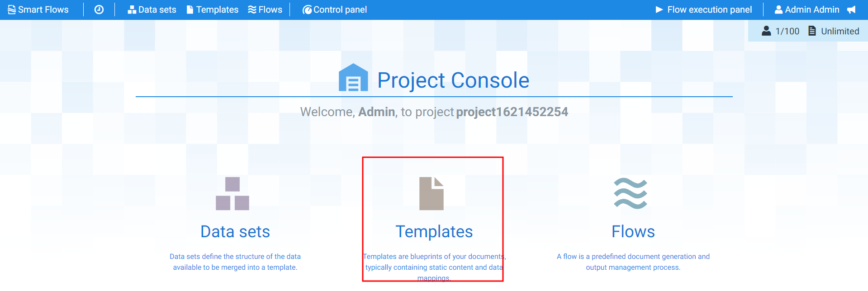868x291 pixels.
Task: Click the Flows description text
Action: [x=633, y=262]
